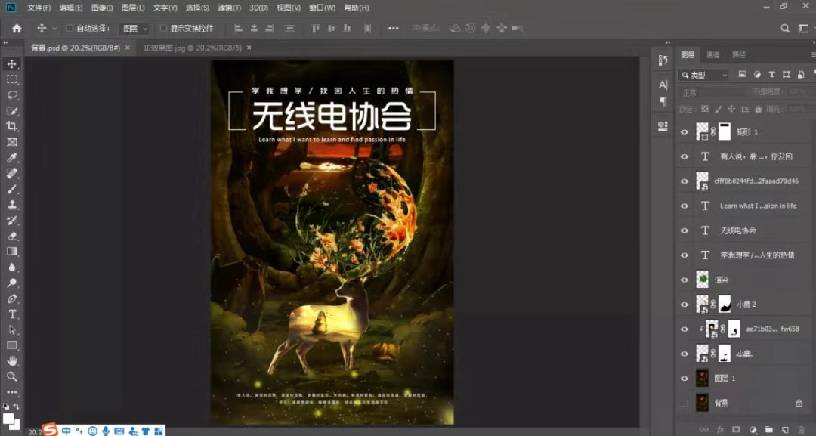The image size is (816, 436).
Task: Hide the cfff0b... smart object layer
Action: click(684, 182)
